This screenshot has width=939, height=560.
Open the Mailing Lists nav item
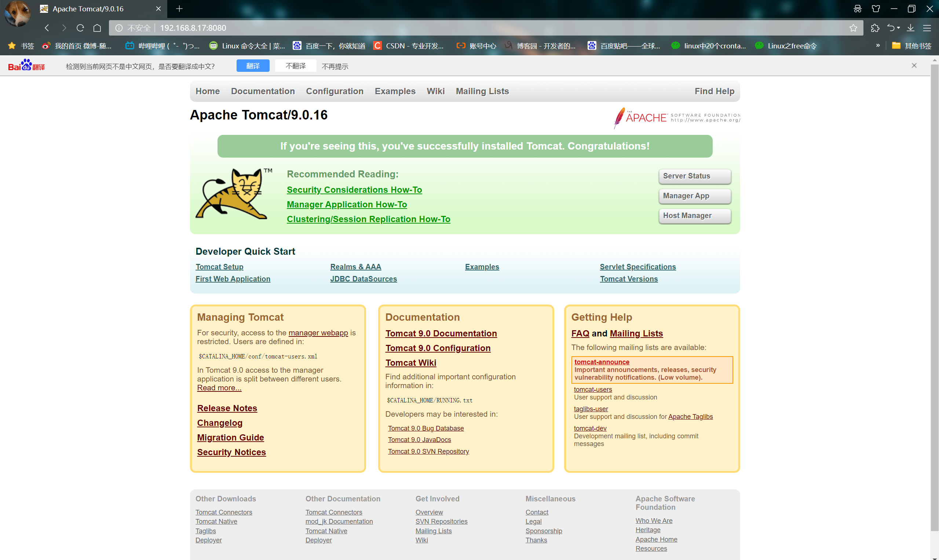tap(482, 91)
